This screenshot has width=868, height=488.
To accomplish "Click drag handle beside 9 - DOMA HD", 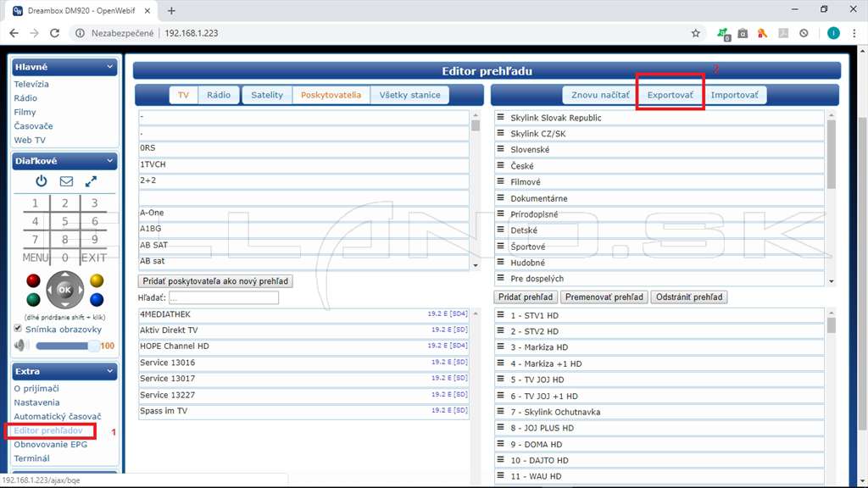I will [500, 444].
